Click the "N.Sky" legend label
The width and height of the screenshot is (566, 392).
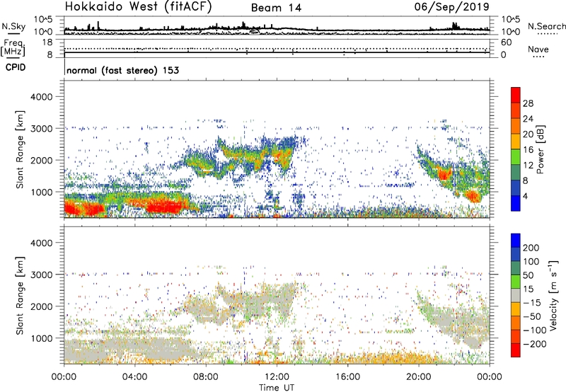(13, 26)
